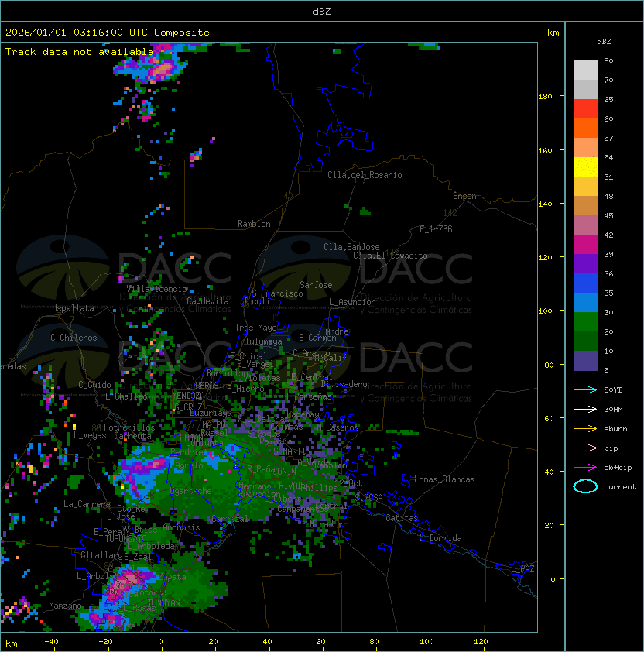
Task: Click the 'Track data not available' message
Action: 80,52
